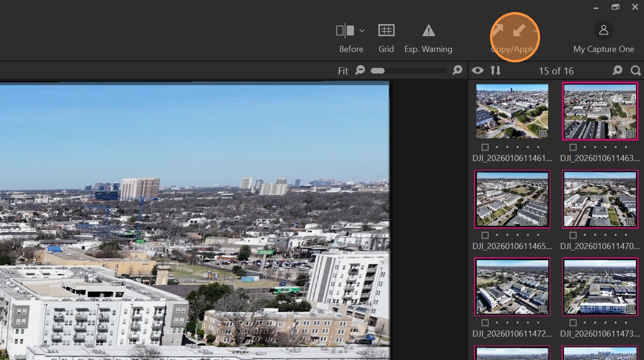The width and height of the screenshot is (644, 360).
Task: Click the color tag box under DJI_2026010611473
Action: point(573,323)
